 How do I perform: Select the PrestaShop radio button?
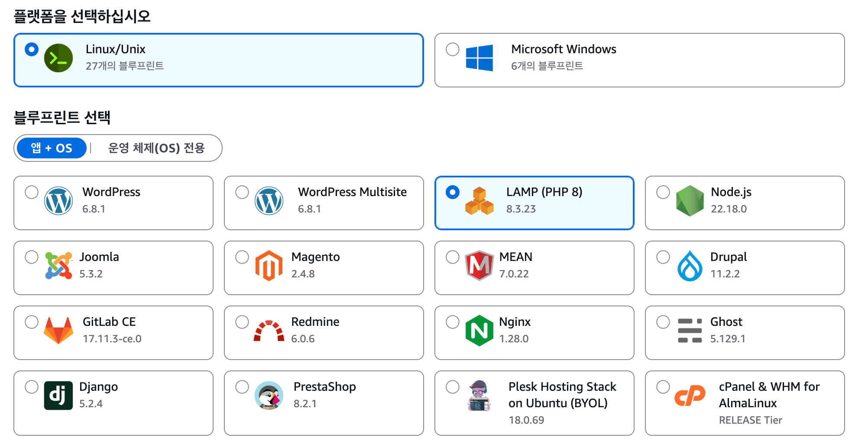(242, 387)
